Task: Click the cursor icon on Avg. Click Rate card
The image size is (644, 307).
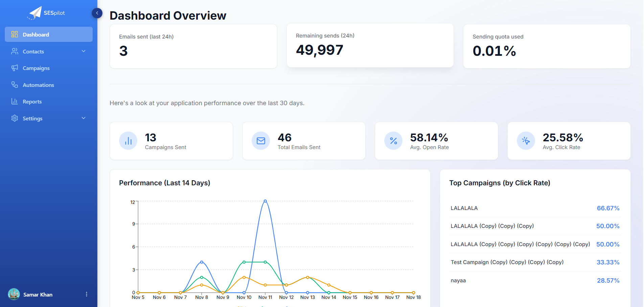Action: pyautogui.click(x=526, y=141)
